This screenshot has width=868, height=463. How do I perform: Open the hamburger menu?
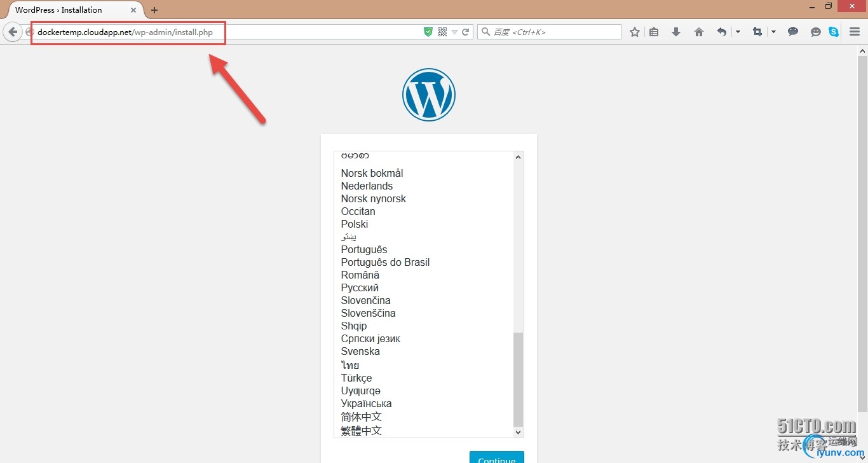[x=855, y=32]
